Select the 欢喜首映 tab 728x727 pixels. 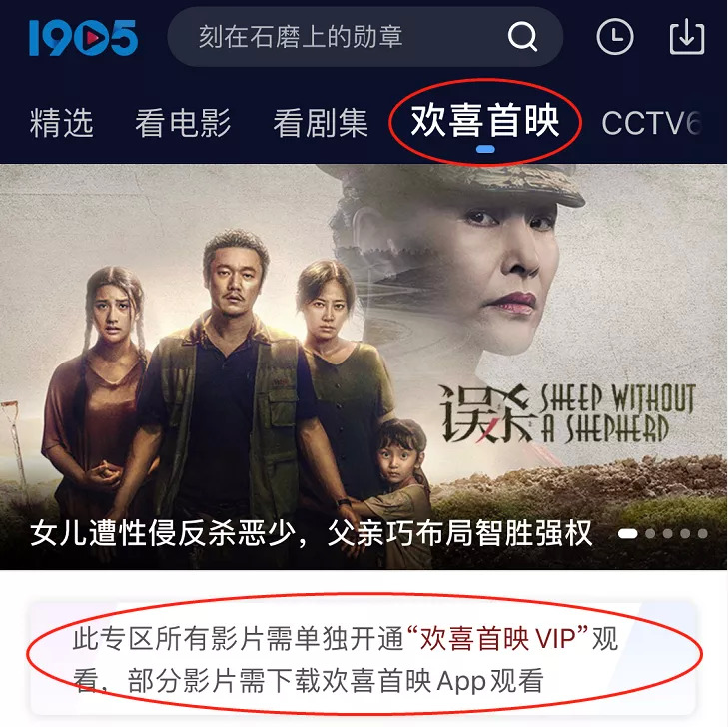click(x=485, y=121)
